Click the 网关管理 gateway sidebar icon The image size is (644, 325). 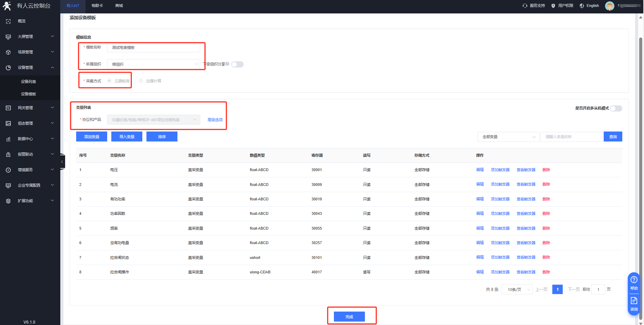8,108
